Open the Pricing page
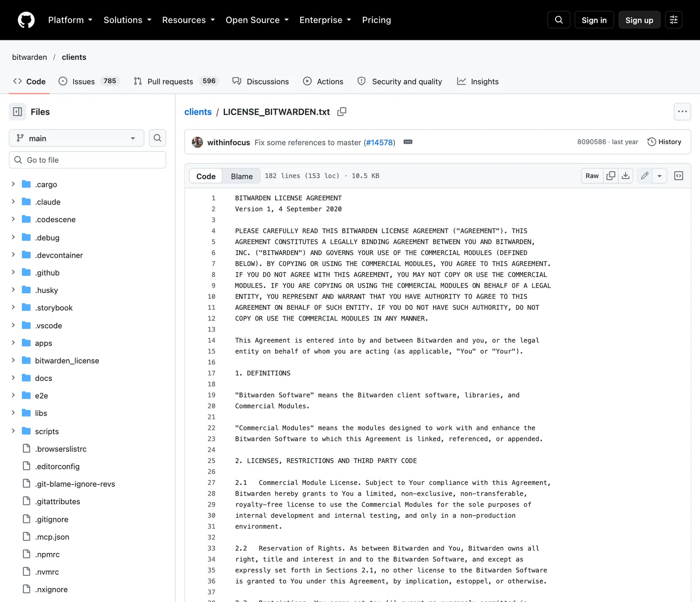Image resolution: width=700 pixels, height=602 pixels. 377,20
